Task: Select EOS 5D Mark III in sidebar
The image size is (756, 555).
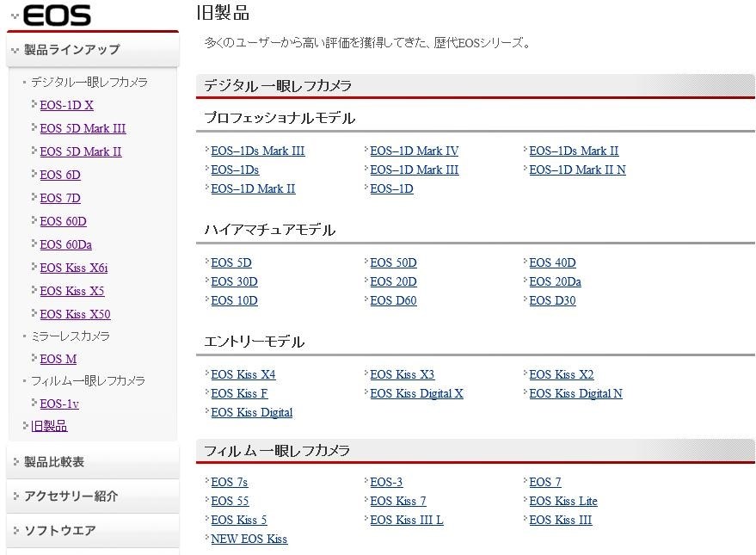Action: 83,128
